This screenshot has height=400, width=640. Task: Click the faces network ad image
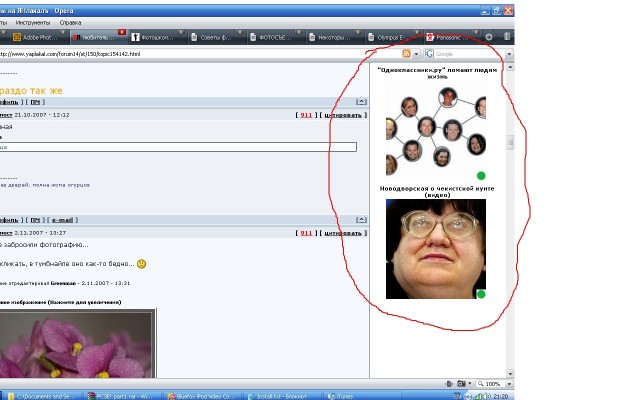(x=436, y=131)
